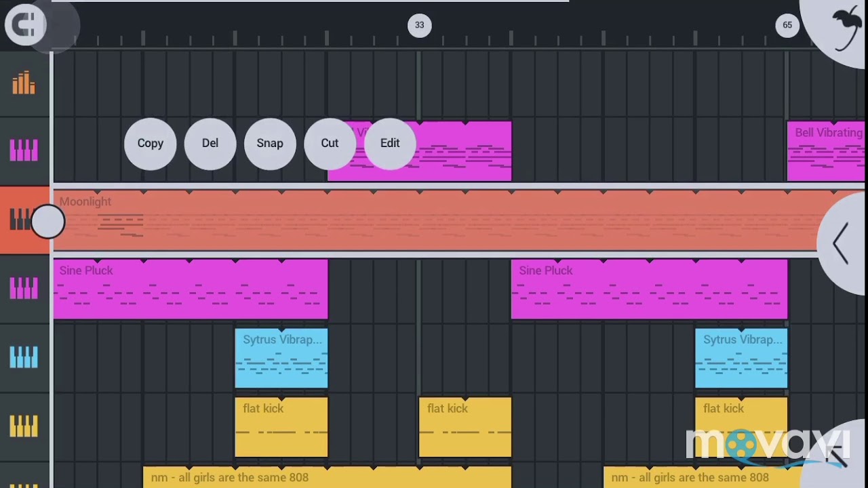Select the first flat kick clip
868x488 pixels.
(x=281, y=428)
